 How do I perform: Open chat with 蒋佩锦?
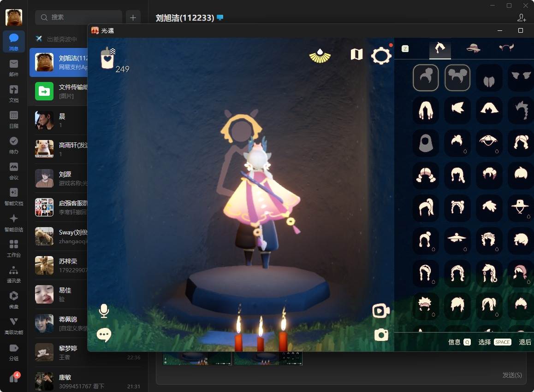[x=59, y=323]
